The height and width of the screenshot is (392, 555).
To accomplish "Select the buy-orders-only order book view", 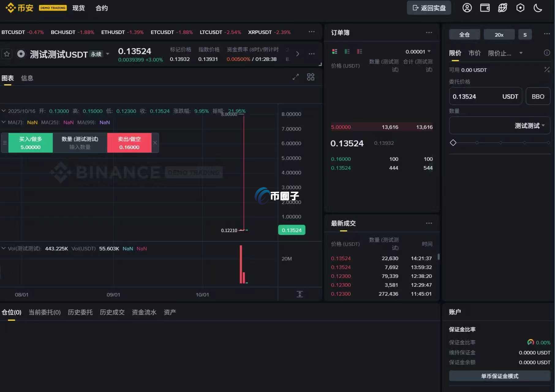I will tap(347, 51).
